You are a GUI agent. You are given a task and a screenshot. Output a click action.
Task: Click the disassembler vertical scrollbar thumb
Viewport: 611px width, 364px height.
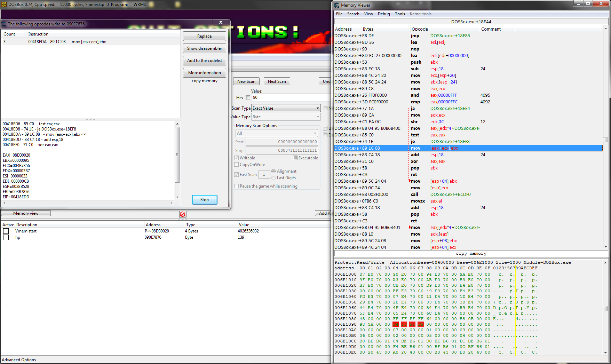605,140
